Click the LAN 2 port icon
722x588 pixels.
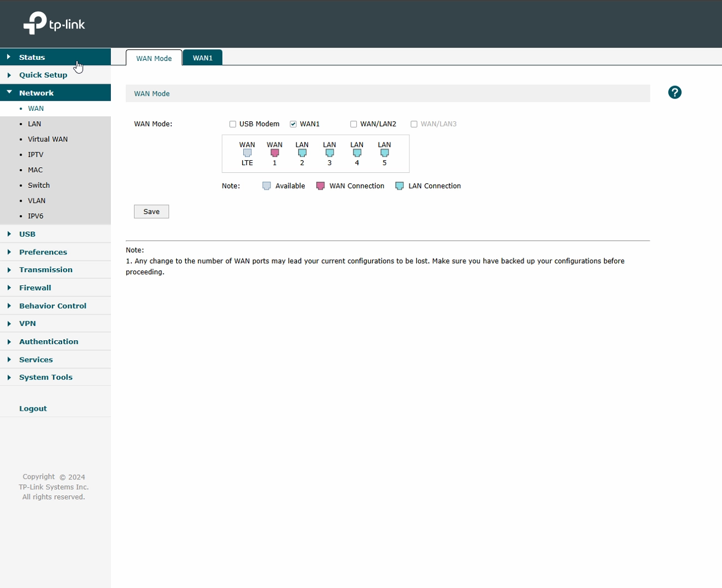click(x=302, y=153)
